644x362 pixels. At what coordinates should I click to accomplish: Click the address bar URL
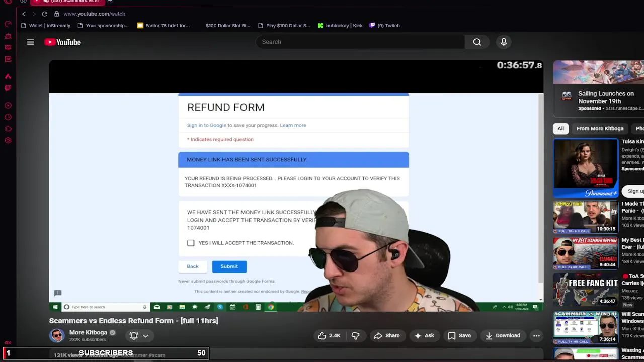click(94, 14)
